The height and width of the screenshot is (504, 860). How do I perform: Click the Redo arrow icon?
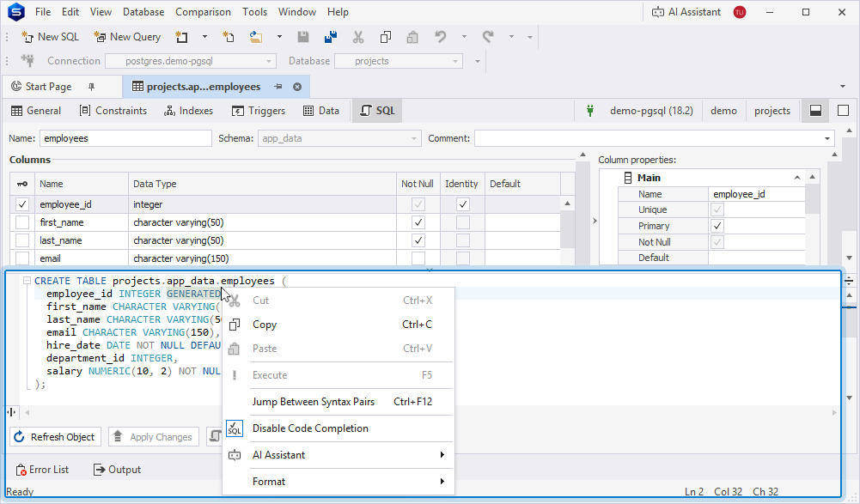coord(488,37)
